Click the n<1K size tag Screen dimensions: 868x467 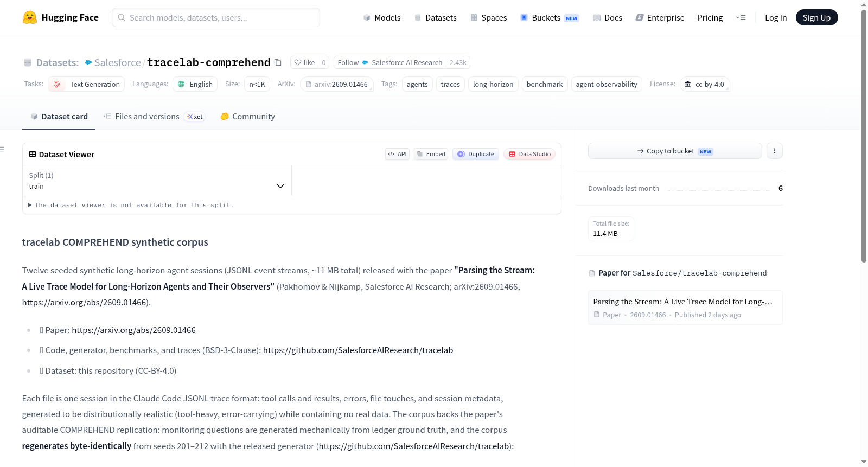(257, 84)
